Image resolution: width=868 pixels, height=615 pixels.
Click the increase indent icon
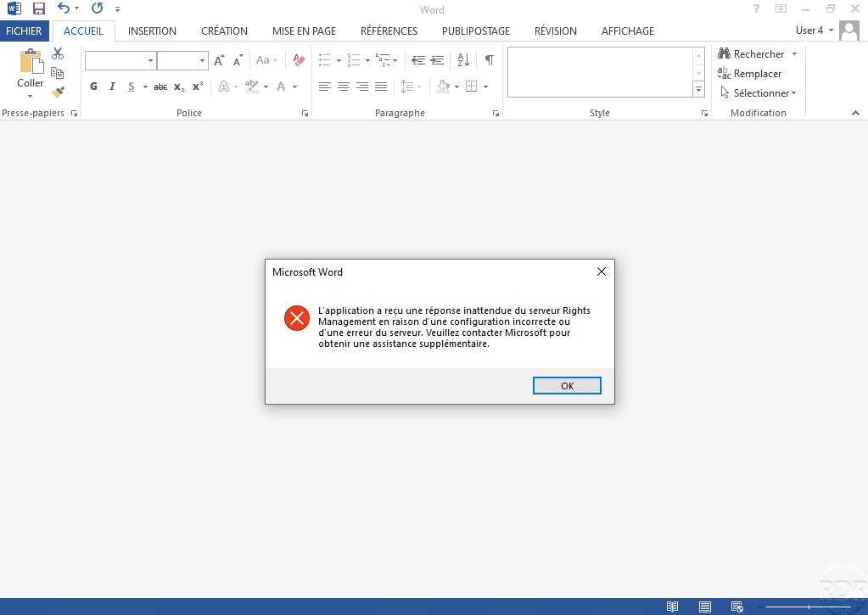(x=437, y=60)
